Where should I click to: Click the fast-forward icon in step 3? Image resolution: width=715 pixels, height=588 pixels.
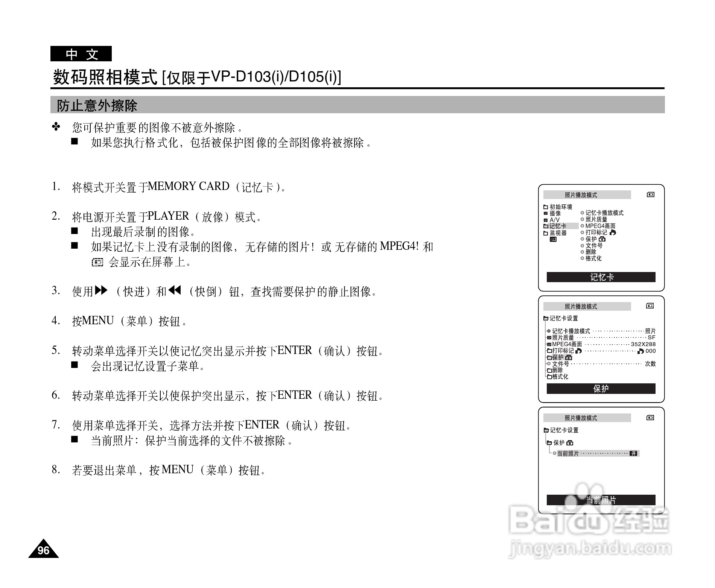101,290
